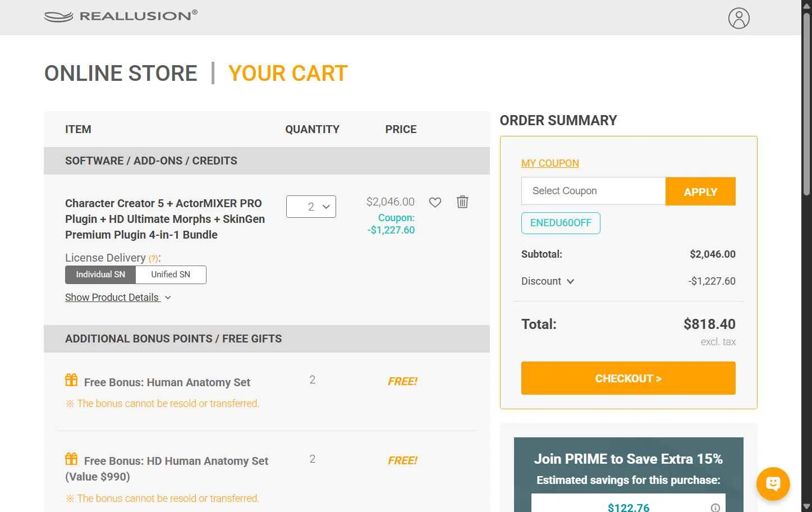Click the Coupon: -$1,227.60 item discount

point(392,224)
